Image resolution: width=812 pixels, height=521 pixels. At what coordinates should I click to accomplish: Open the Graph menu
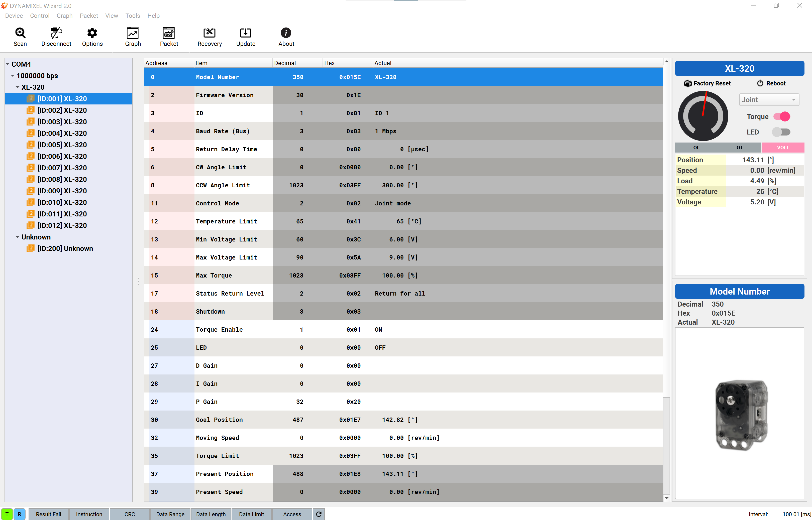(x=64, y=16)
